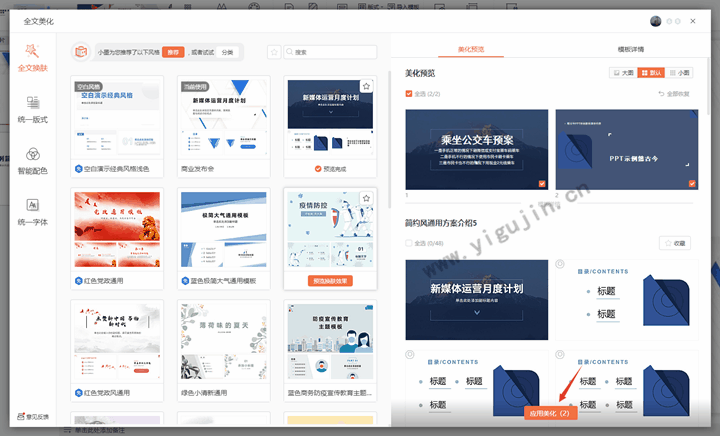Select the 商业发布会 template card
The image size is (720, 436).
pos(224,127)
